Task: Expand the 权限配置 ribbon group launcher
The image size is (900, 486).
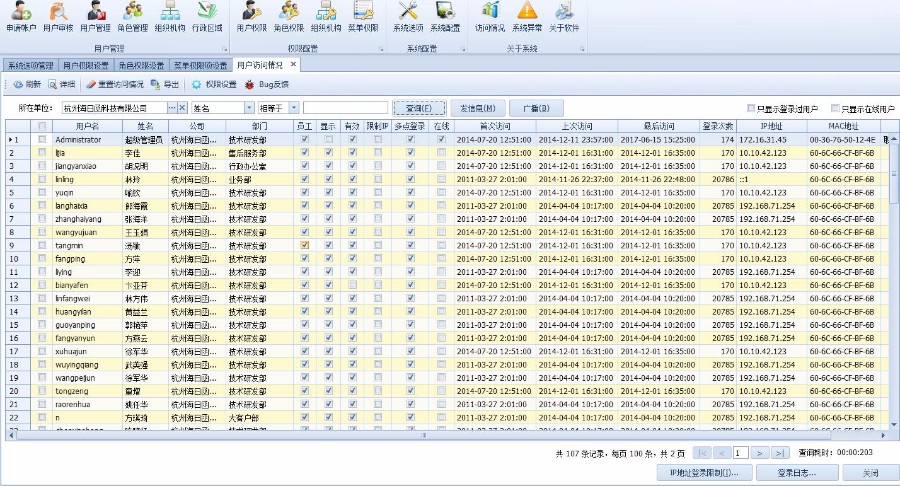Action: pyautogui.click(x=381, y=49)
